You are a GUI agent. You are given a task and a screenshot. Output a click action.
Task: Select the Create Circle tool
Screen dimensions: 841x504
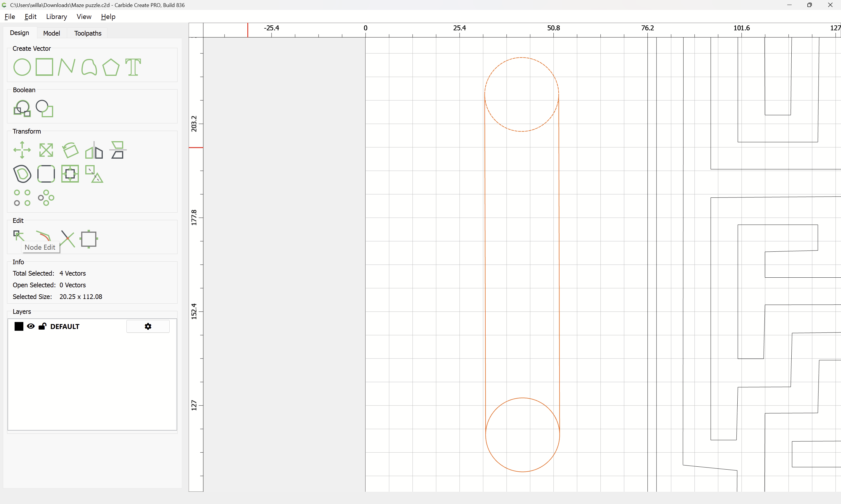click(x=22, y=67)
